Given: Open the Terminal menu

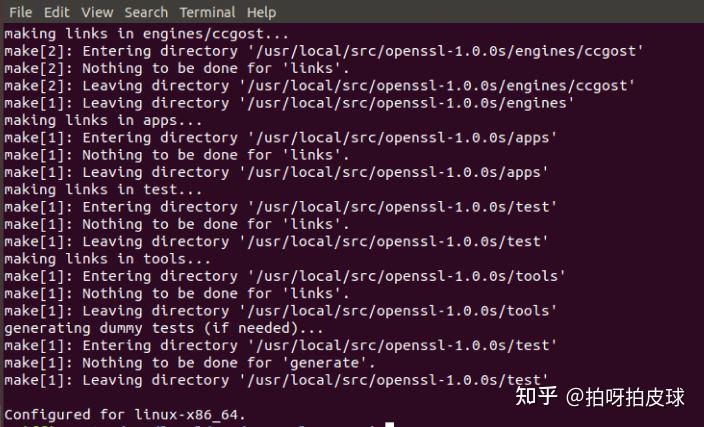Looking at the screenshot, I should pos(207,12).
